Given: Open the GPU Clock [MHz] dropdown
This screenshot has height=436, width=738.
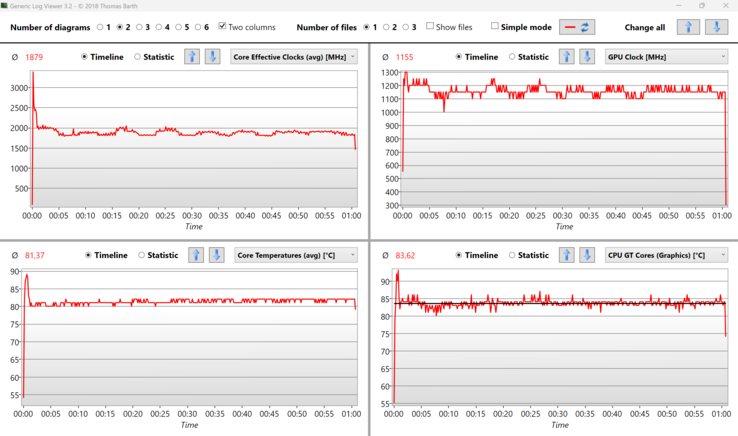Looking at the screenshot, I should (666, 57).
